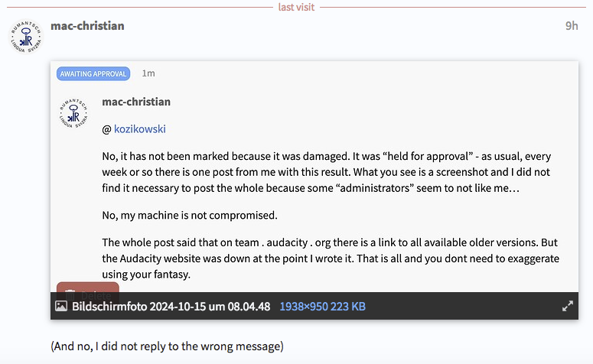Click the picture icon beside Bildschirmfoto filename
Viewport: 593px width, 364px height.
pyautogui.click(x=61, y=306)
